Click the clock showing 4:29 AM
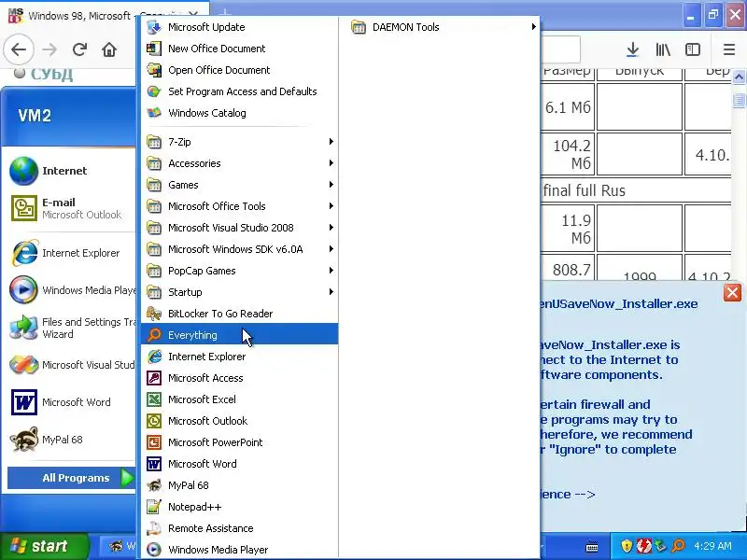747x560 pixels. (x=712, y=546)
